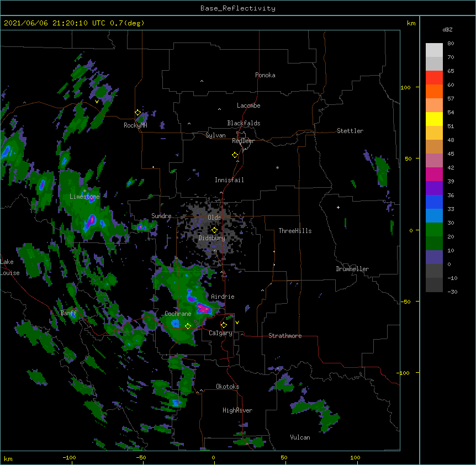
Task: Click the dBZ legend heading
Action: [447, 29]
